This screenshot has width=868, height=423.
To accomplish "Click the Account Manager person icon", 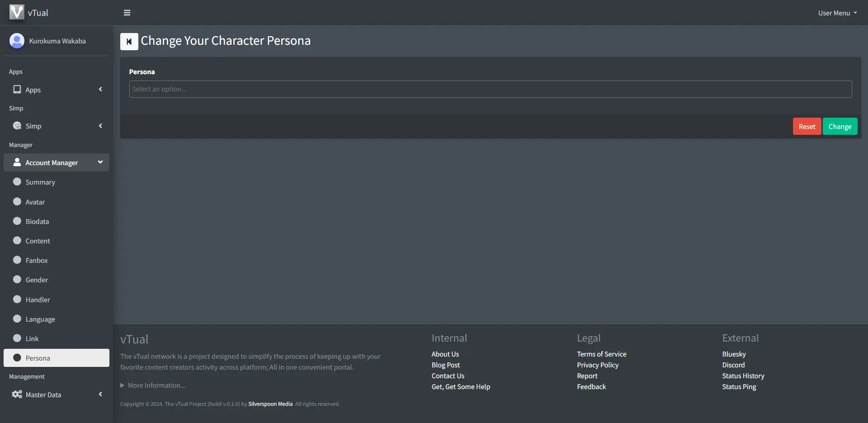I will [x=17, y=162].
